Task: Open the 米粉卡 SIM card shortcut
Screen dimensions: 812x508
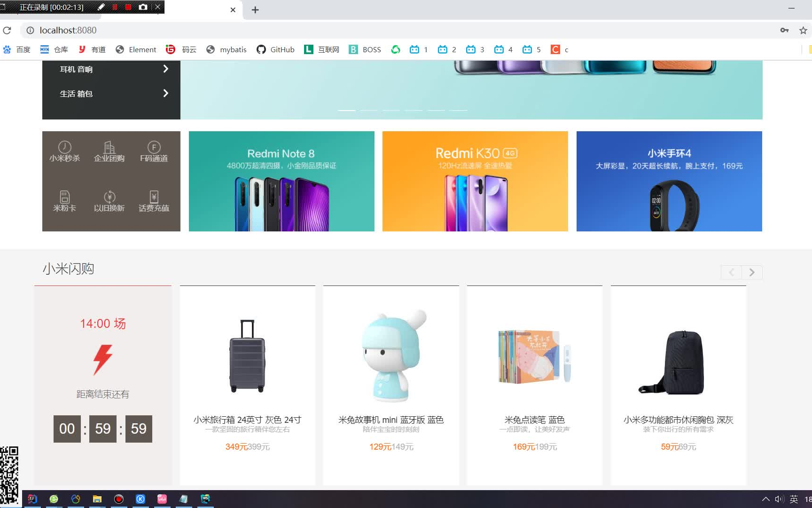Action: click(65, 201)
